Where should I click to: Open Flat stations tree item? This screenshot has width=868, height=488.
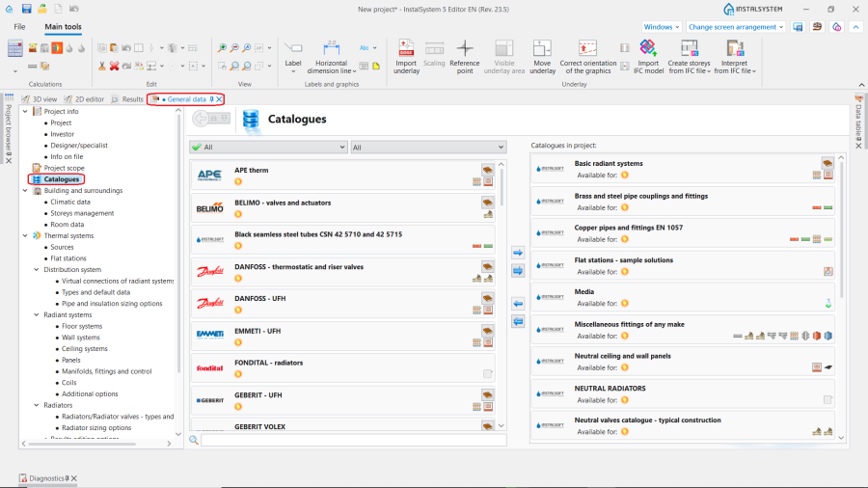(x=68, y=258)
